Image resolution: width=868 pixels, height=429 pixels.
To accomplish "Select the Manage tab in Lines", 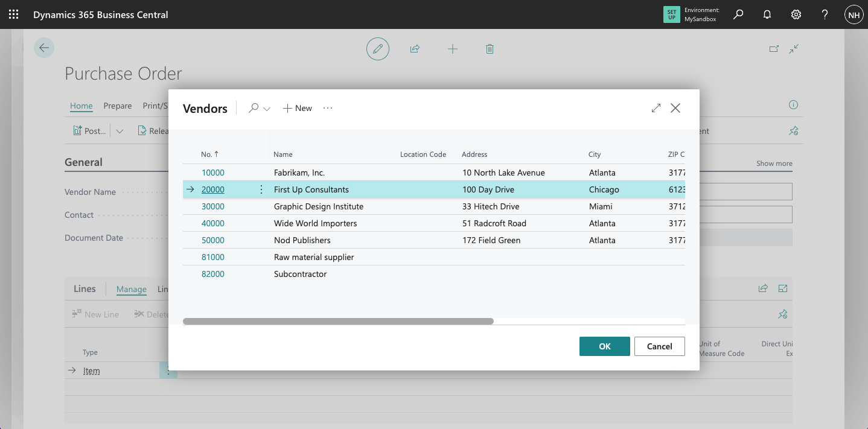I will tap(131, 289).
